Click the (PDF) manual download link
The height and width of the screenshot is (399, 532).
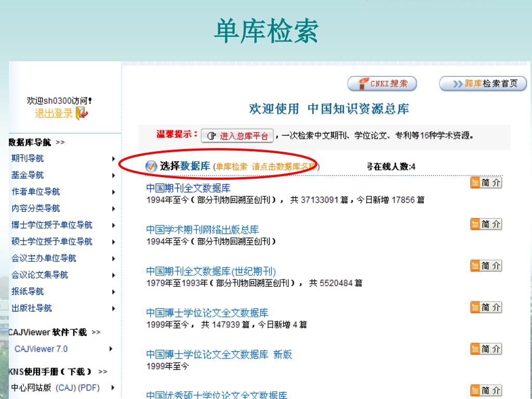point(89,388)
